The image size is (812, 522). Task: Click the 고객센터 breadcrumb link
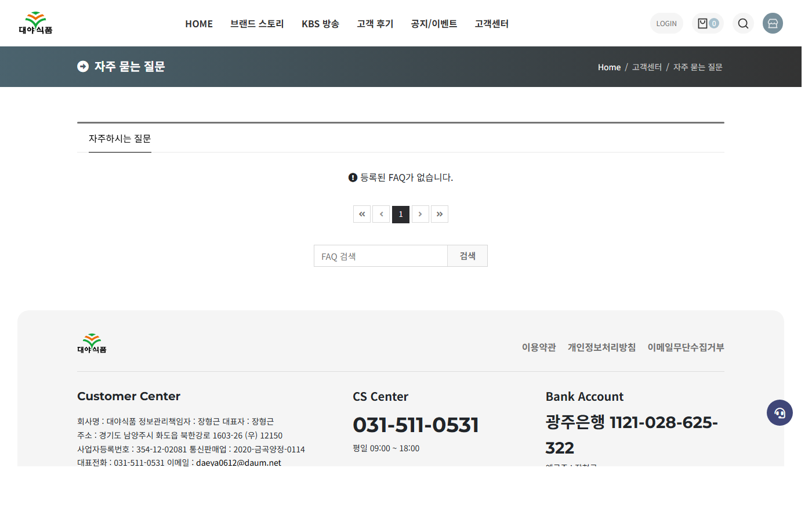(x=647, y=67)
